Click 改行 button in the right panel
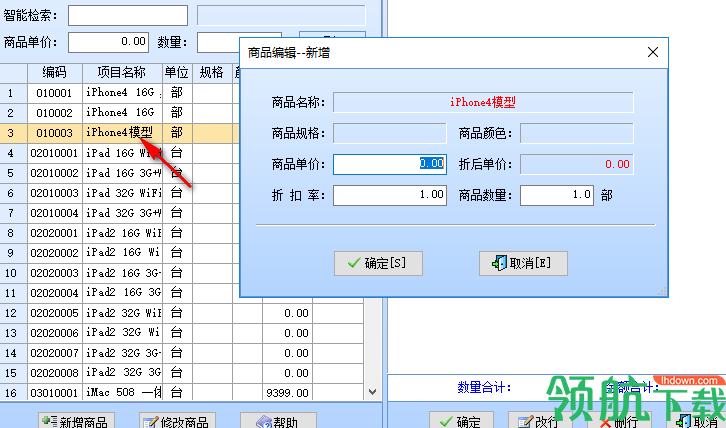Screen dimensions: 726x428 click(x=538, y=421)
